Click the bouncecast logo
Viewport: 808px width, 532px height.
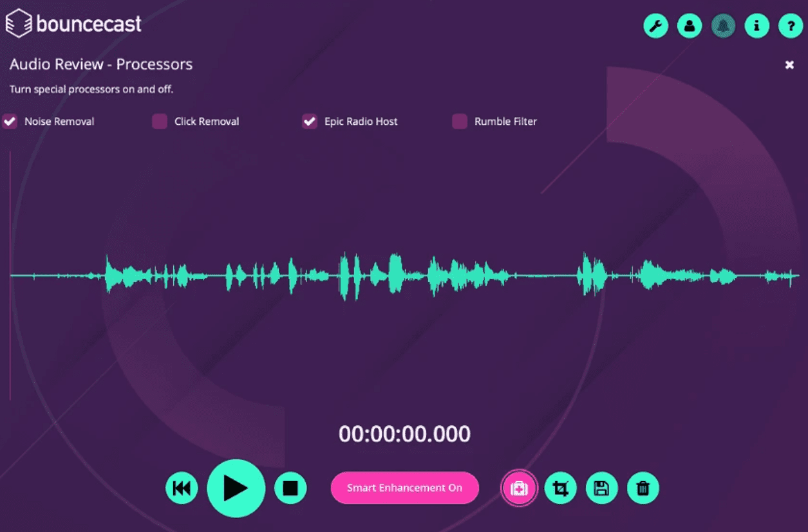pos(73,24)
